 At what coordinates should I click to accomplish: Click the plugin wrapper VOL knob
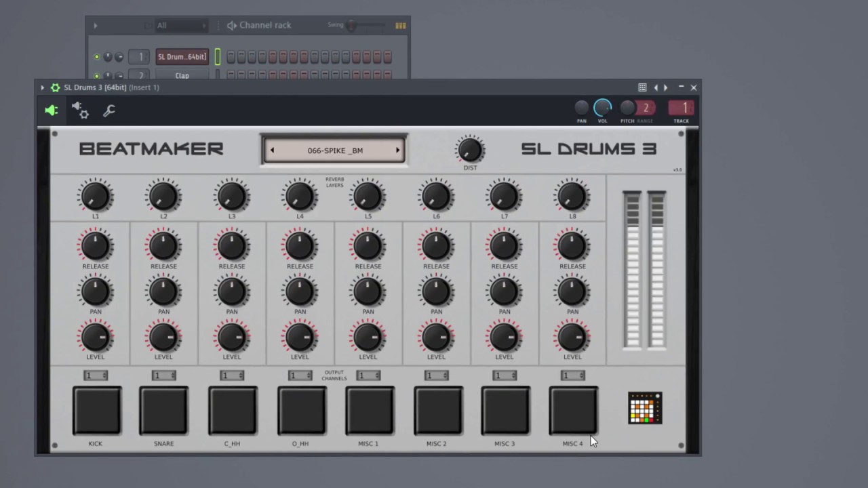coord(602,108)
